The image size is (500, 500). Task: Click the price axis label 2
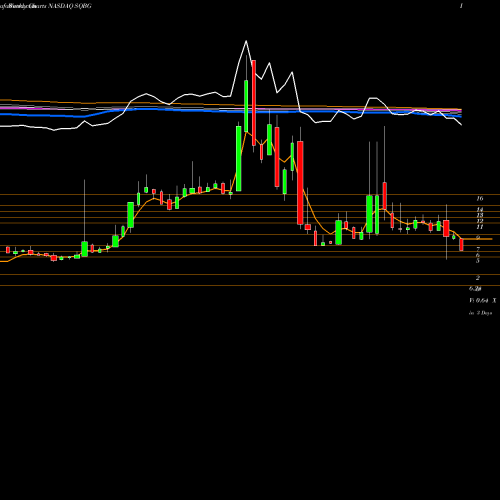(478, 278)
